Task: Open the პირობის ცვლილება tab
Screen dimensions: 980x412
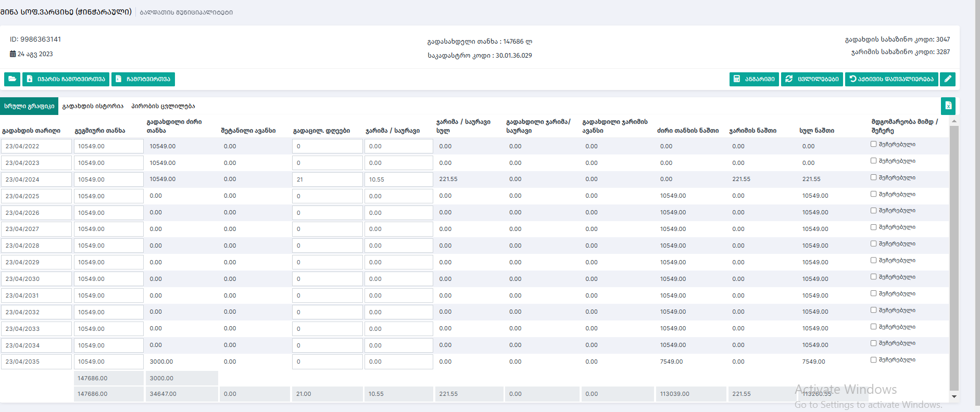Action: tap(163, 106)
